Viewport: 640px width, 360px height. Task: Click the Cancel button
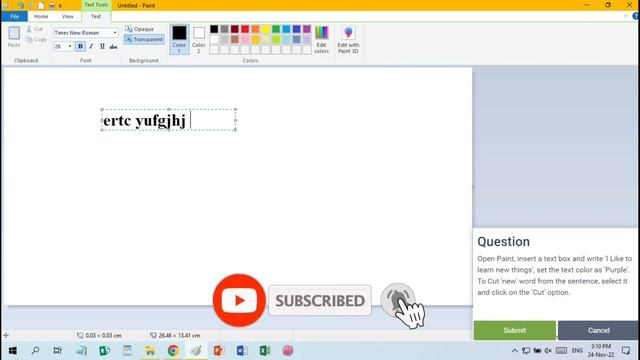click(x=598, y=330)
